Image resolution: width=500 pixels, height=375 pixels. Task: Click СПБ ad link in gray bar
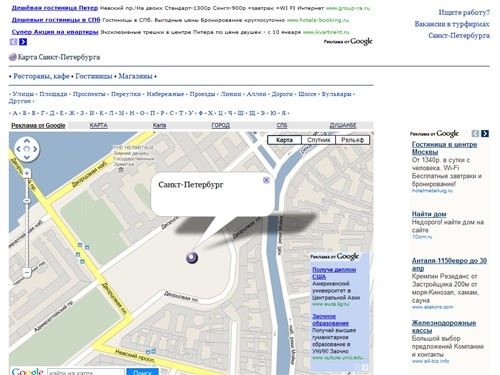pyautogui.click(x=282, y=125)
